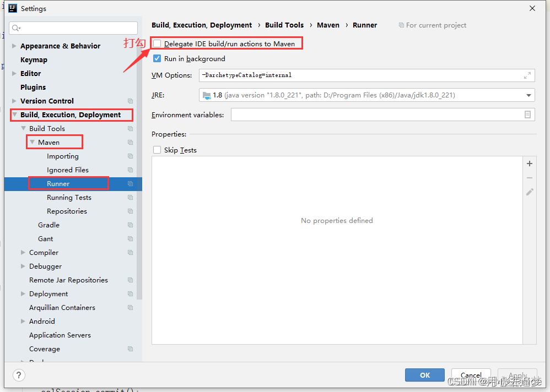550x392 pixels.
Task: Click project-level icon next to Deployment
Action: (130, 293)
